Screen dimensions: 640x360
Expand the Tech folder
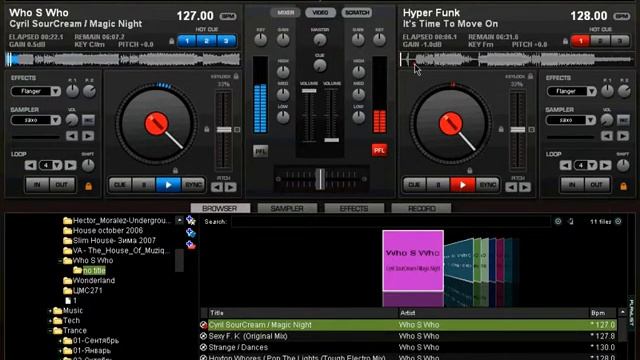coord(50,321)
